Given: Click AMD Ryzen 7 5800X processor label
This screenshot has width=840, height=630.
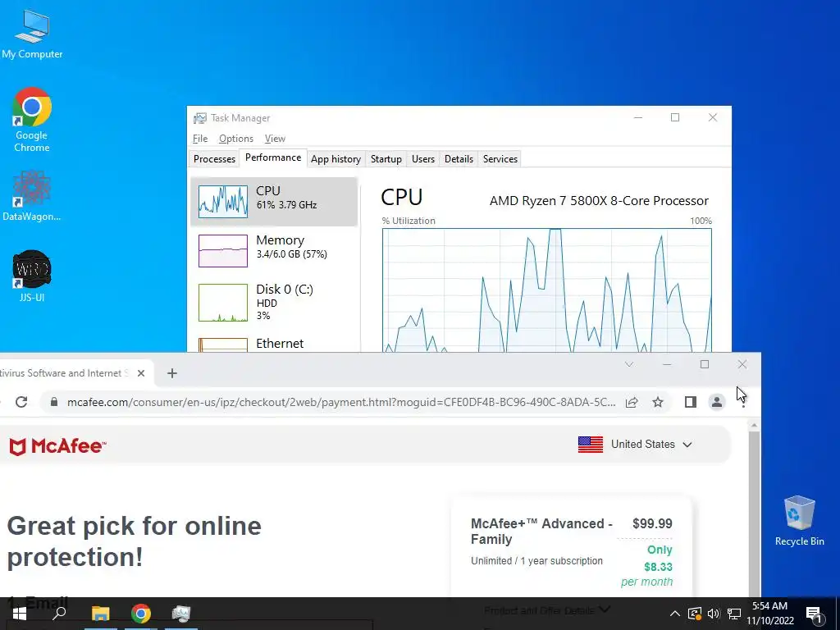Looking at the screenshot, I should tap(599, 201).
